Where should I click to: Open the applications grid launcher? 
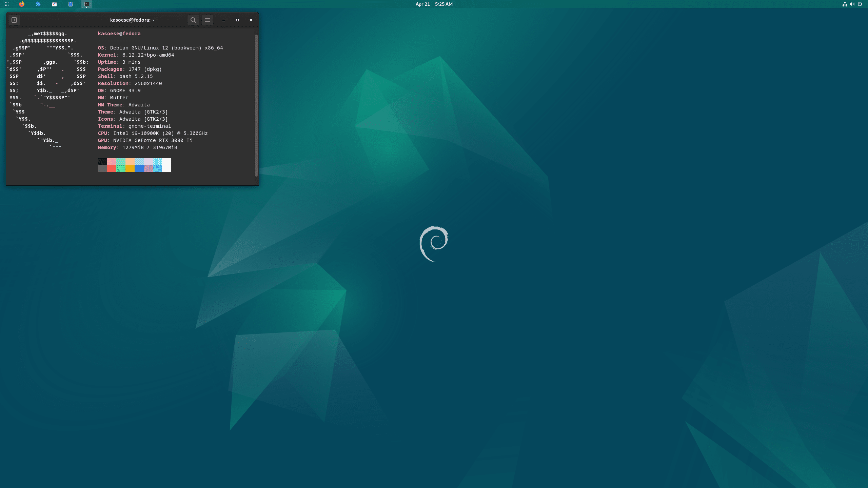(x=7, y=4)
